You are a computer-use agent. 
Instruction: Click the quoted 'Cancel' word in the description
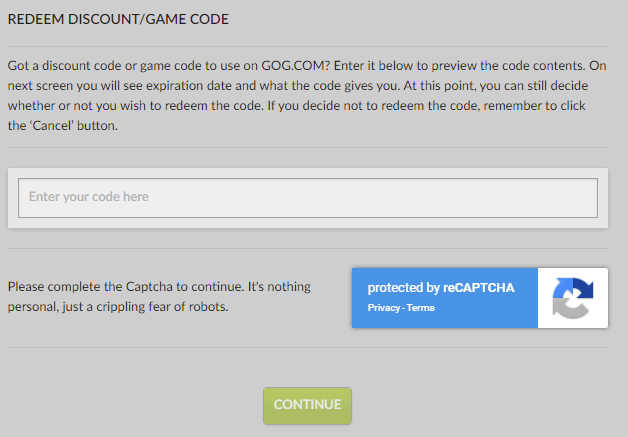[x=51, y=126]
